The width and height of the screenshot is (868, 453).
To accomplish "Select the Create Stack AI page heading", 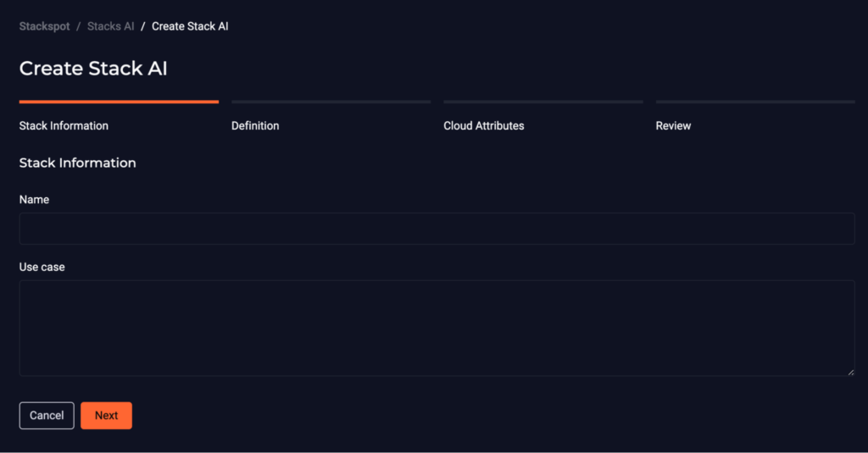I will 93,69.
